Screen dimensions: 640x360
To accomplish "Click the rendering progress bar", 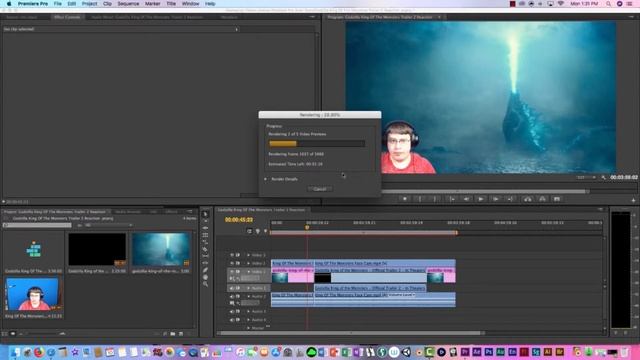I will click(317, 144).
